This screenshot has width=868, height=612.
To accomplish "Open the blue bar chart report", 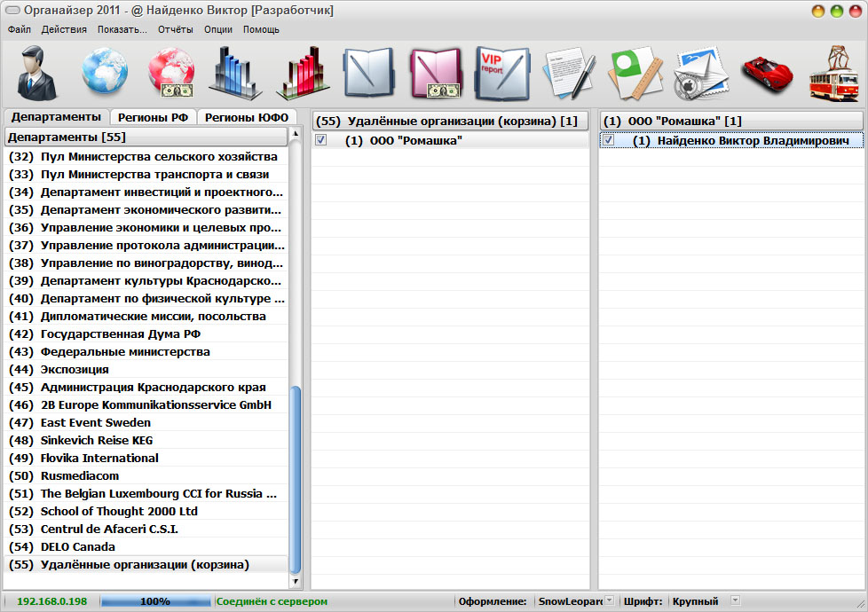I will (x=235, y=74).
